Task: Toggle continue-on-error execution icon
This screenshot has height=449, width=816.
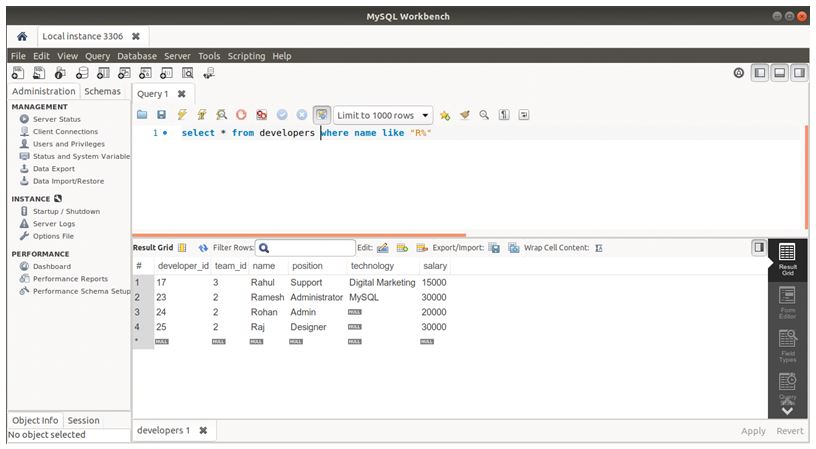Action: coord(262,115)
